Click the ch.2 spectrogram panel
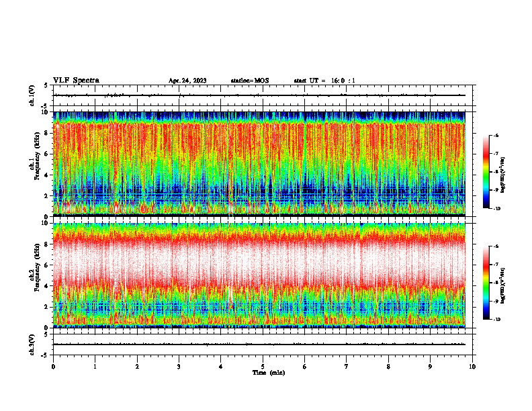 tap(259, 275)
